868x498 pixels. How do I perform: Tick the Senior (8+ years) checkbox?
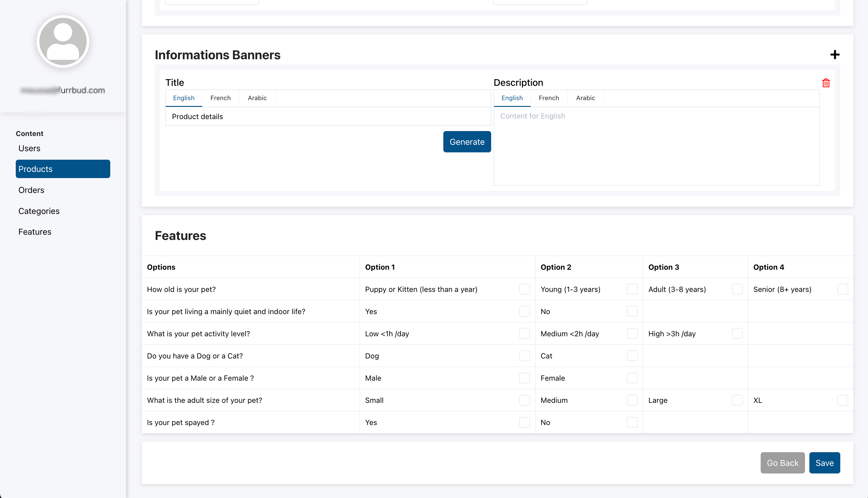(842, 289)
